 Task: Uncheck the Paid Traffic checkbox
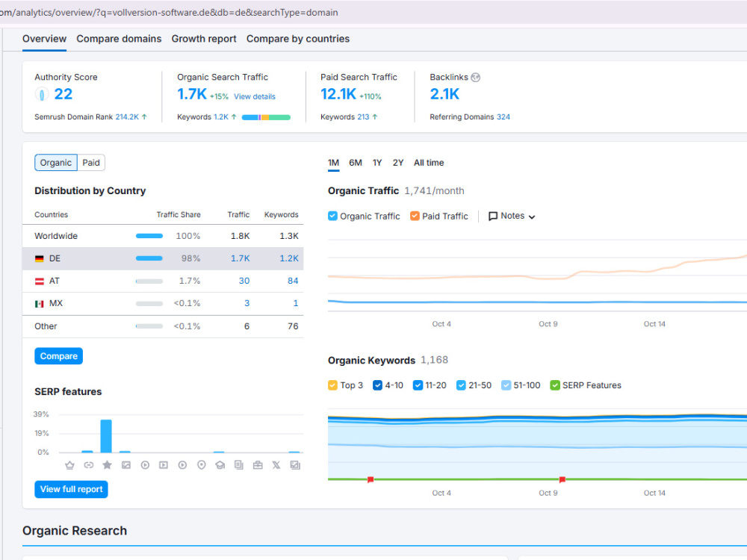pyautogui.click(x=415, y=217)
